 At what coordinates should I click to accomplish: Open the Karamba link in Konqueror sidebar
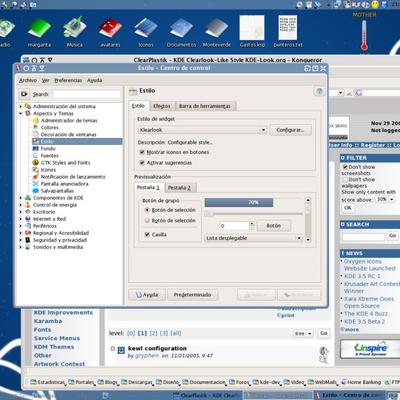point(48,321)
